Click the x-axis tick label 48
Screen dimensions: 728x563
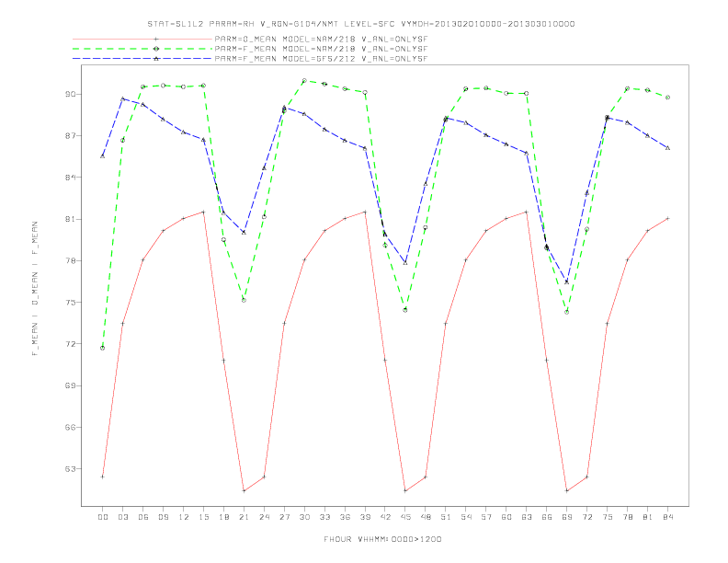426,517
